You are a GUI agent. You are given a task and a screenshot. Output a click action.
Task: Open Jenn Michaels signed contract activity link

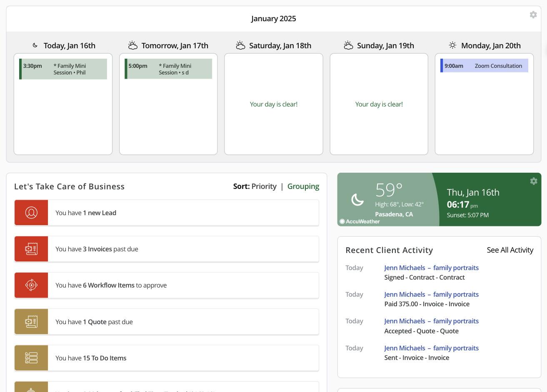coord(431,268)
